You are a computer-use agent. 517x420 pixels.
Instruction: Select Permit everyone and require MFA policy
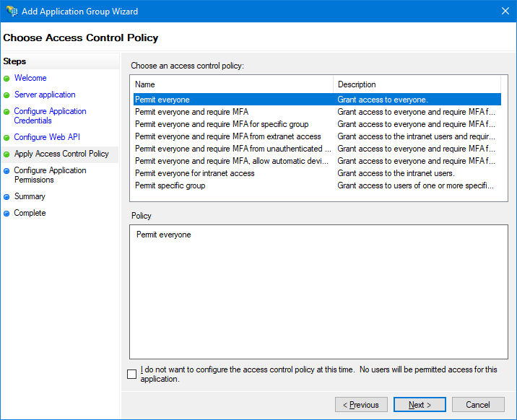pyautogui.click(x=317, y=112)
